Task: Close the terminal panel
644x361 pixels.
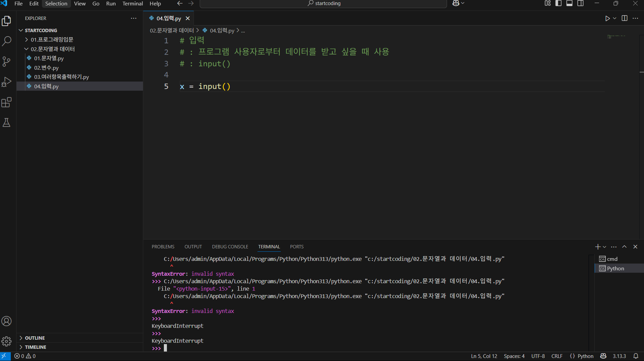Action: pos(635,247)
